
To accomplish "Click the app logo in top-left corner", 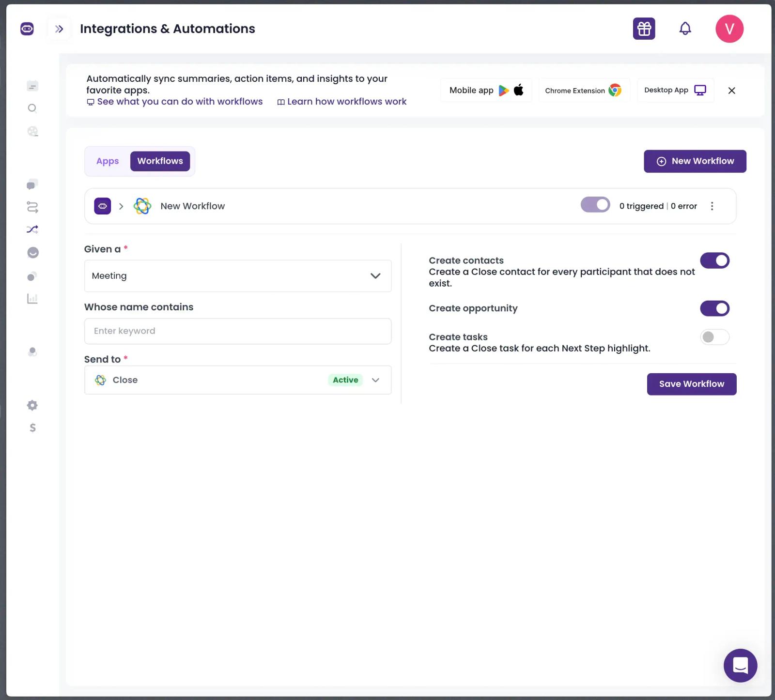I will pyautogui.click(x=27, y=29).
